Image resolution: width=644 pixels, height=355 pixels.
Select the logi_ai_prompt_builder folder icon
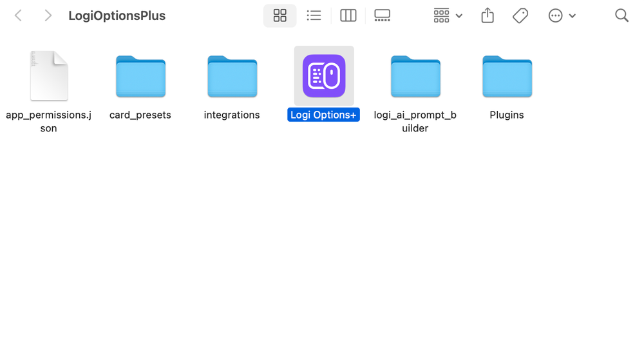[415, 77]
